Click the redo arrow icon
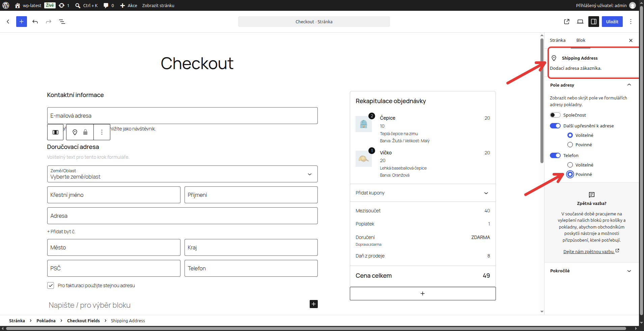This screenshot has width=644, height=331. point(49,22)
